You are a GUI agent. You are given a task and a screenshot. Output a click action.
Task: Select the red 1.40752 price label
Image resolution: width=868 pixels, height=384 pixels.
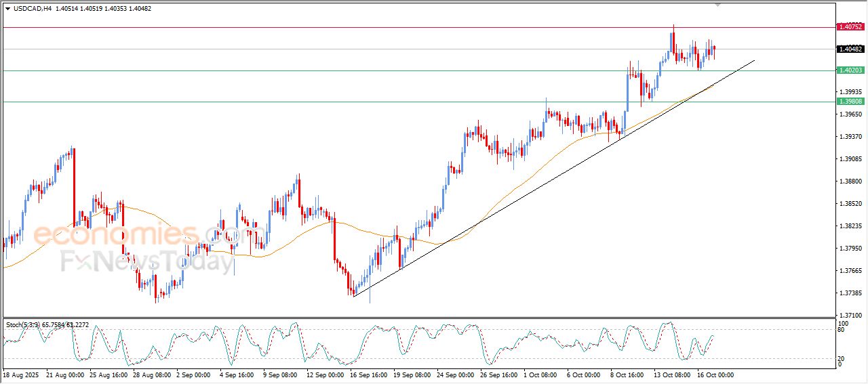[850, 27]
